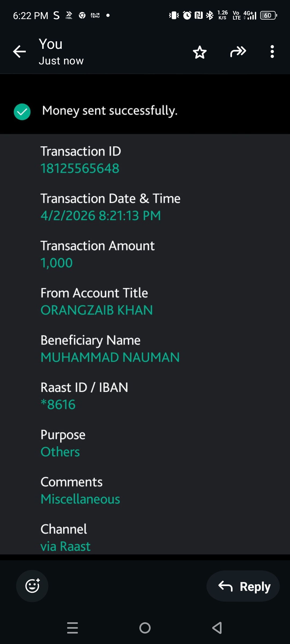Image resolution: width=290 pixels, height=644 pixels.
Task: Tap the Transaction ID number 18125565648
Action: pos(80,169)
